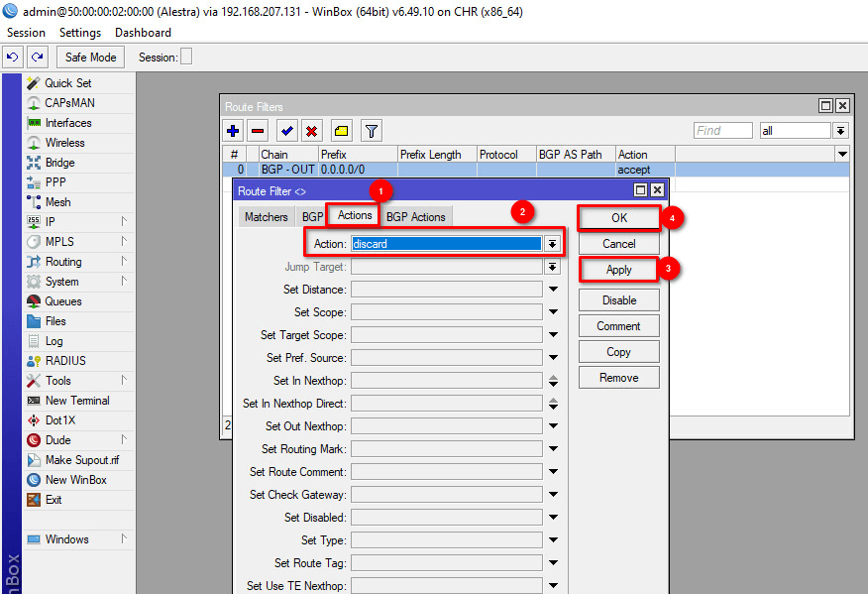Click the red minus remove-rule icon

(258, 130)
